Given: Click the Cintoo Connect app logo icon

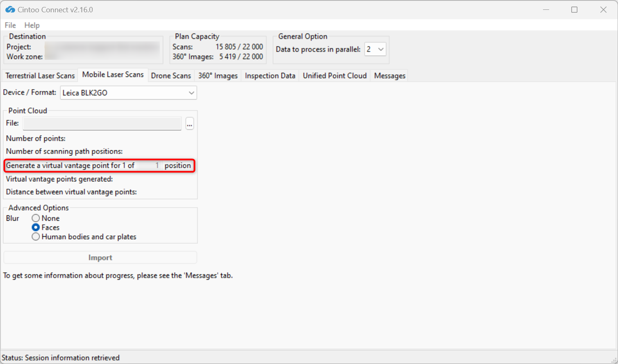Looking at the screenshot, I should [x=10, y=9].
